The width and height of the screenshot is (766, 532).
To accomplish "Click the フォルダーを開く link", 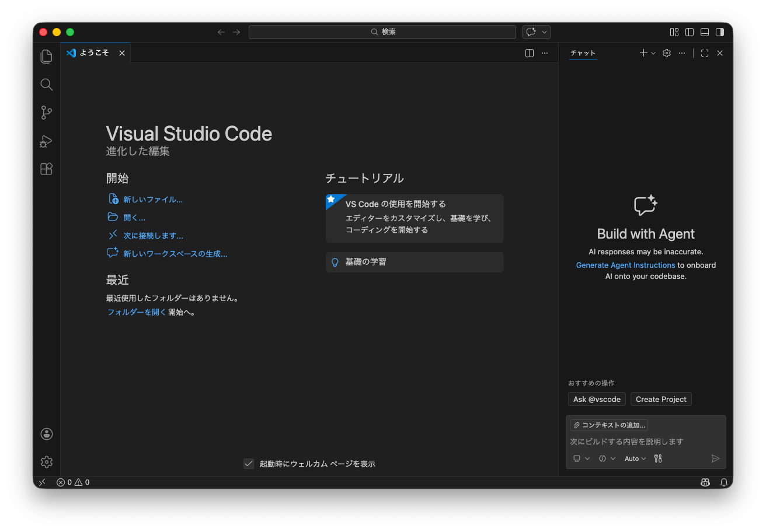I will tap(137, 312).
